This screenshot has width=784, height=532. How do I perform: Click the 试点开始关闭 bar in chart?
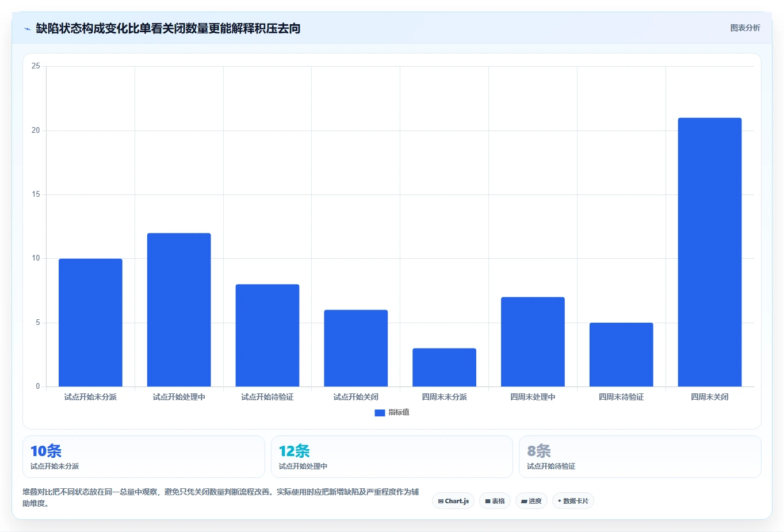pos(356,349)
